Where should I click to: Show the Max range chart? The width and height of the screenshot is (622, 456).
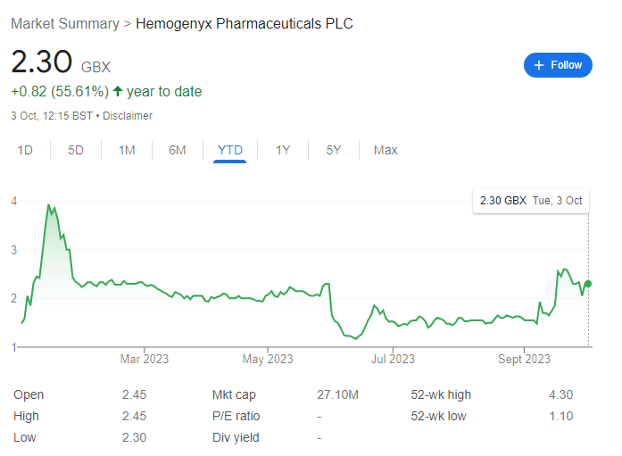click(386, 150)
